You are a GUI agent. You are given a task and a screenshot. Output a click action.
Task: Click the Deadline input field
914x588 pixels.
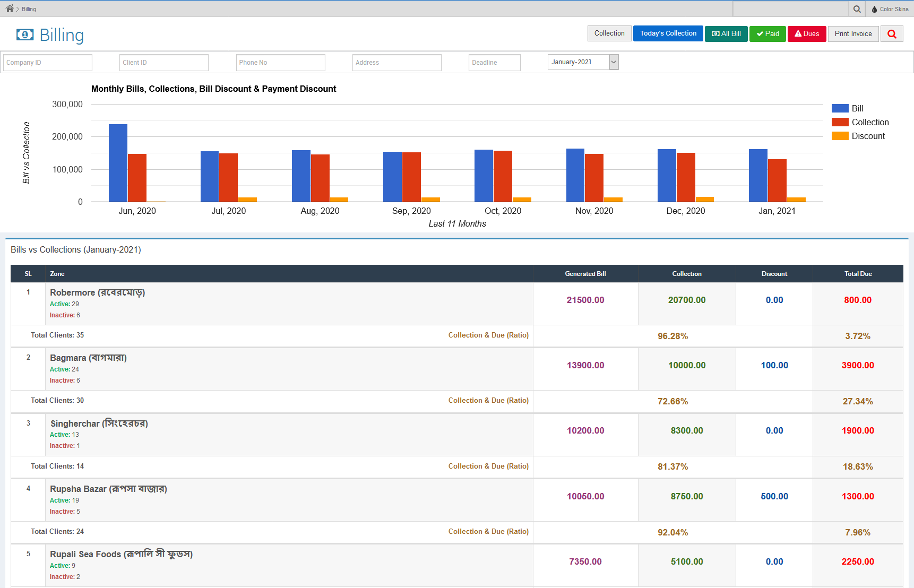tap(494, 63)
